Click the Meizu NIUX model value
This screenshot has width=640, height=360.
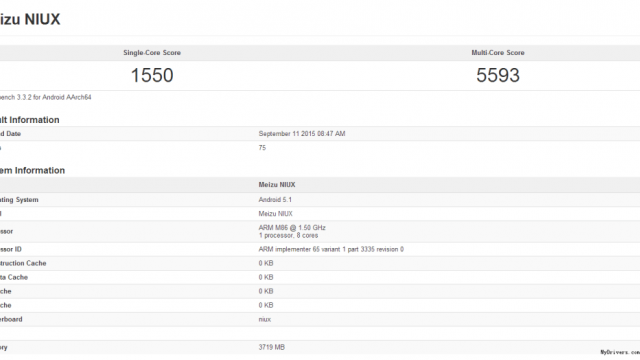click(275, 213)
